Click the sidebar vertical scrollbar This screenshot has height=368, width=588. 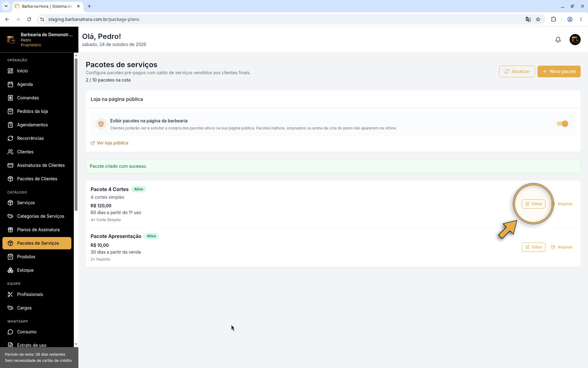pyautogui.click(x=76, y=134)
